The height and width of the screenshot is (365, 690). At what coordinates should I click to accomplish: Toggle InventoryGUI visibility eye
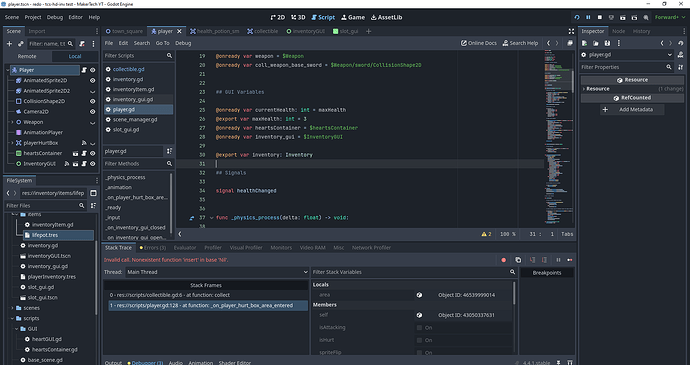click(x=93, y=164)
